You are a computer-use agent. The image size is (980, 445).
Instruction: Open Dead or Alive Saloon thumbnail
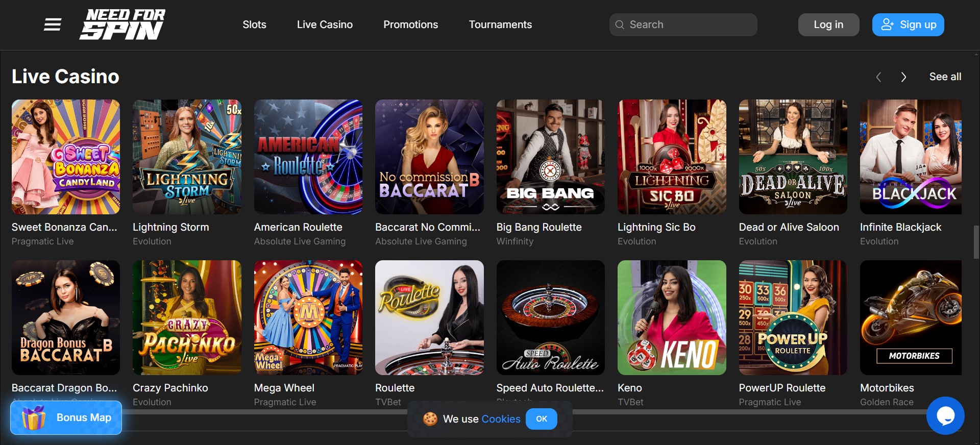[x=793, y=157]
